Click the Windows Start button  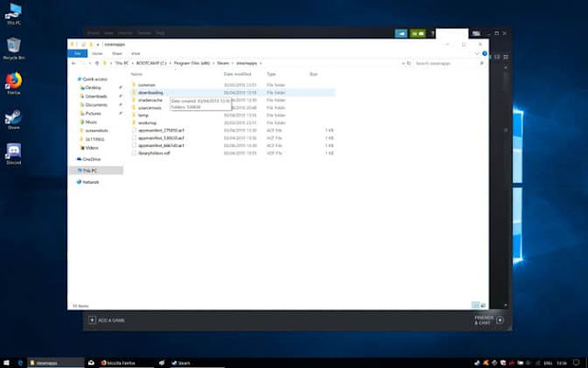(6, 362)
